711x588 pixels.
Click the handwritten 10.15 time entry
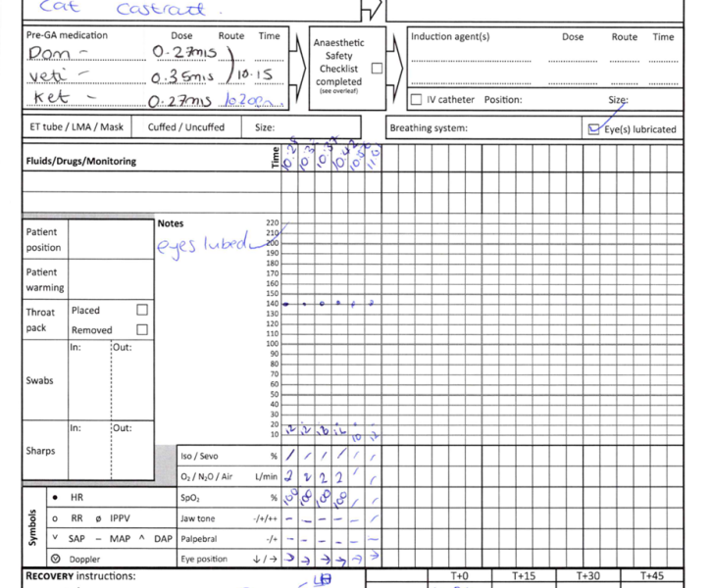click(255, 74)
